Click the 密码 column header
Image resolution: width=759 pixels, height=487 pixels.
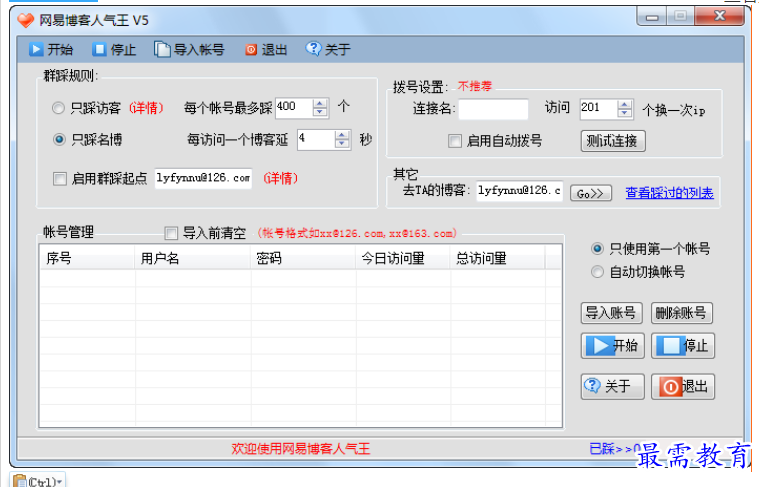[x=303, y=259]
